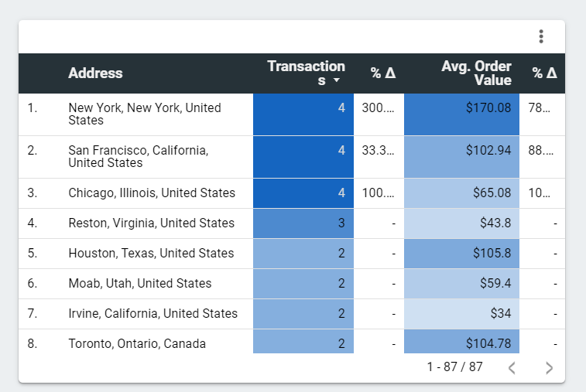The width and height of the screenshot is (586, 392).
Task: Go to the next page arrow
Action: click(x=549, y=368)
